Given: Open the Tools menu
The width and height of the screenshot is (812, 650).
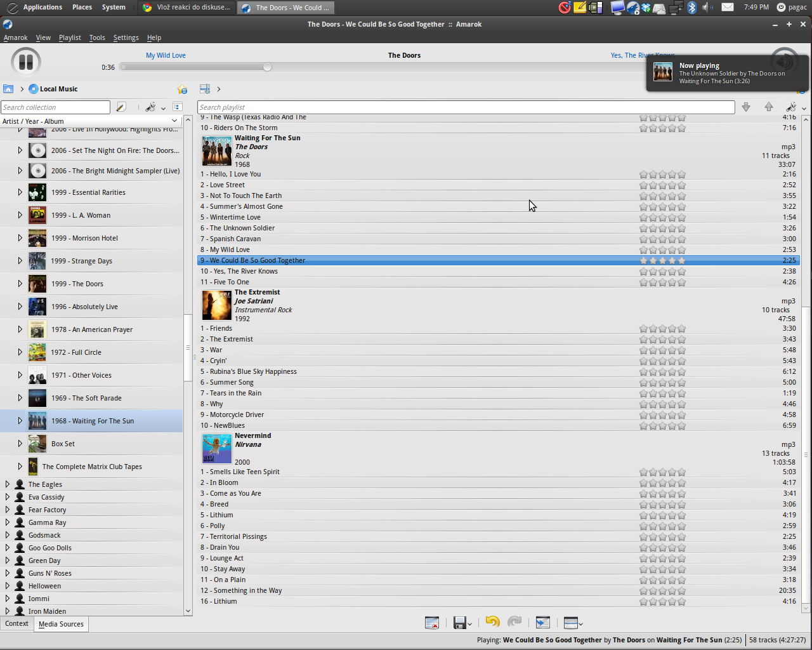Looking at the screenshot, I should tap(97, 37).
